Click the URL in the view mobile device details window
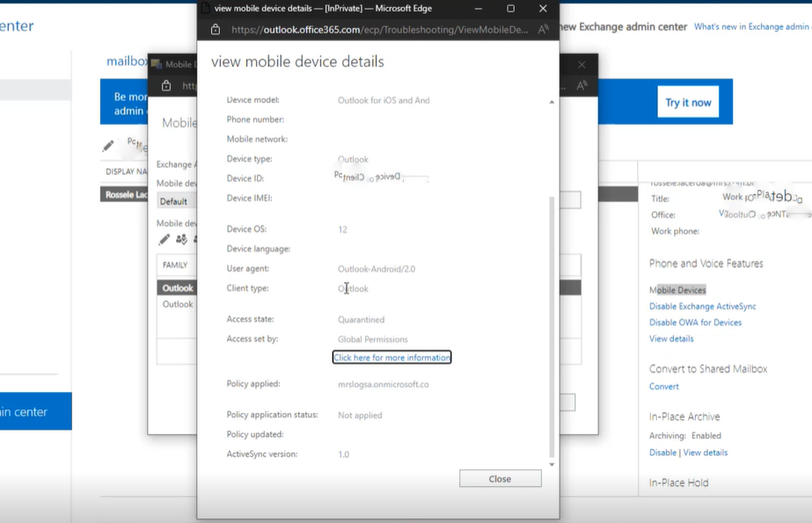Screen dimensions: 812x523 coord(379,30)
